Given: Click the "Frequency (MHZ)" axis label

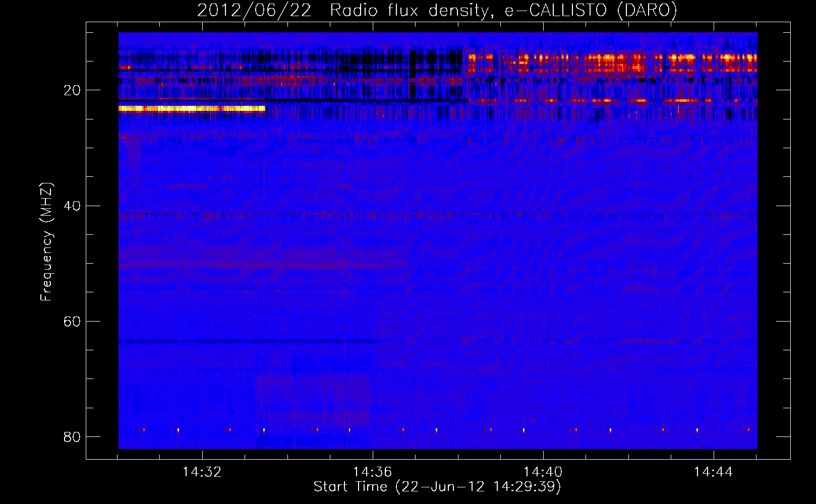Looking at the screenshot, I should pyautogui.click(x=46, y=242).
